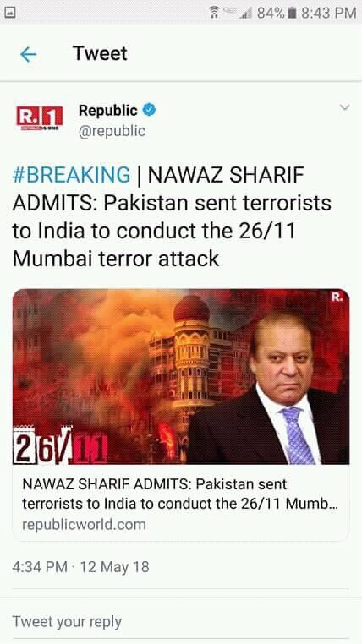The image size is (362, 644).
Task: Tap the 8:43 PM clock in status bar
Action: coord(329,14)
